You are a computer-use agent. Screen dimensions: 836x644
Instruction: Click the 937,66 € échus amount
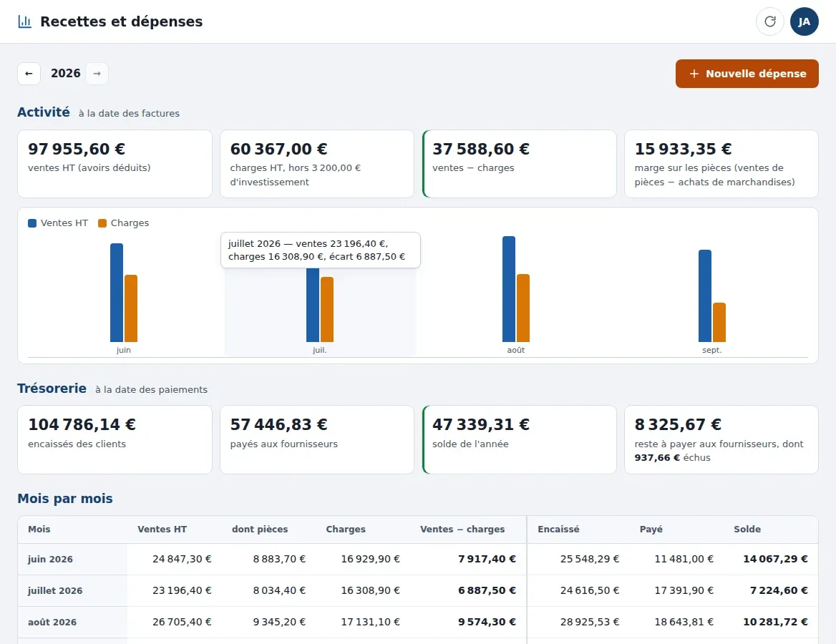pos(657,457)
